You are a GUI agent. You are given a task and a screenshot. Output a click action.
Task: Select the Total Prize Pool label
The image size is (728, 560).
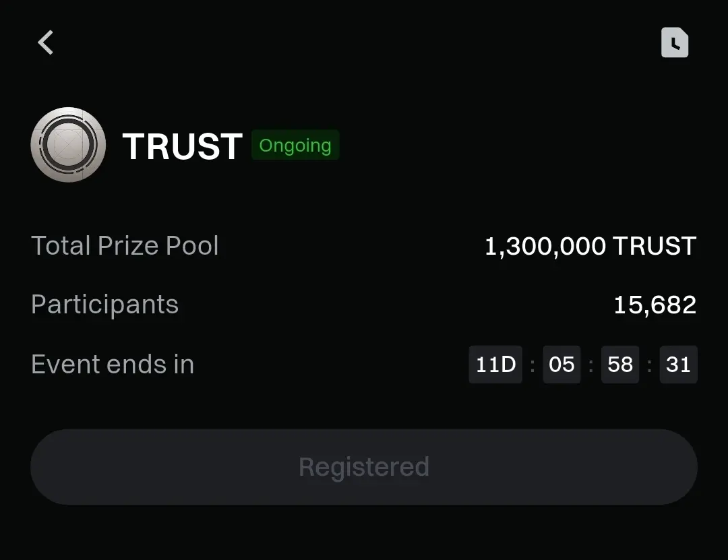(125, 246)
